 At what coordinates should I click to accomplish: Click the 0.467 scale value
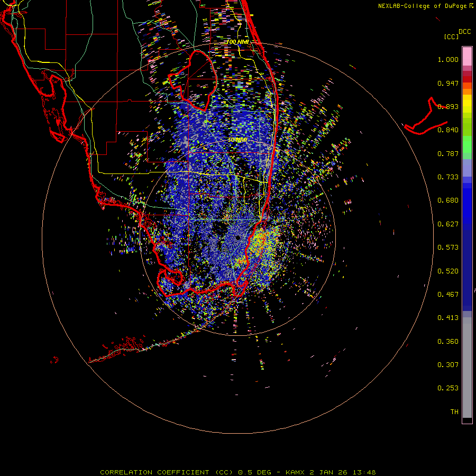tap(448, 295)
